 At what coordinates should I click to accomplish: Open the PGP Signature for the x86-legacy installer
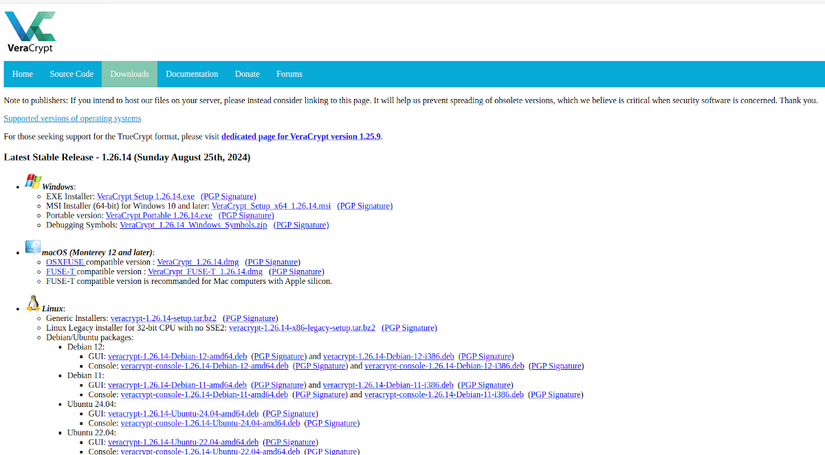409,328
